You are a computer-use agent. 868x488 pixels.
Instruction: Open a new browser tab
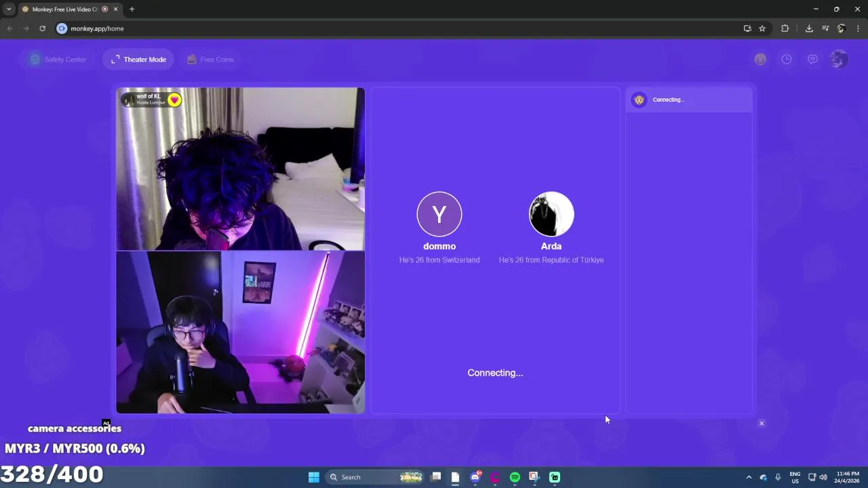[132, 9]
